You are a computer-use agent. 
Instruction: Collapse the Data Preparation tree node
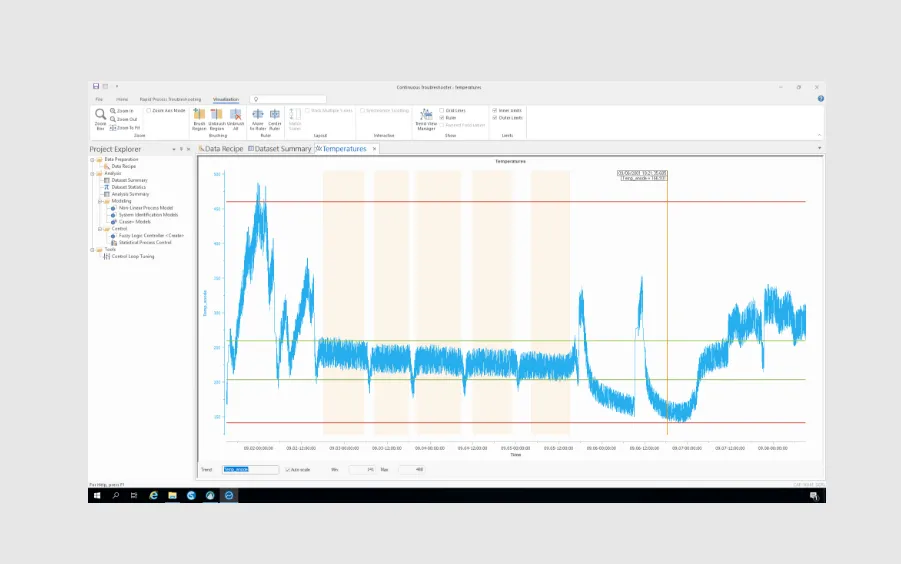click(x=92, y=160)
